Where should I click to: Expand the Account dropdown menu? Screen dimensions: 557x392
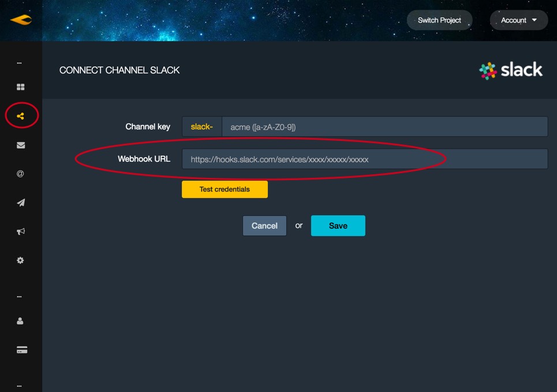click(x=519, y=20)
